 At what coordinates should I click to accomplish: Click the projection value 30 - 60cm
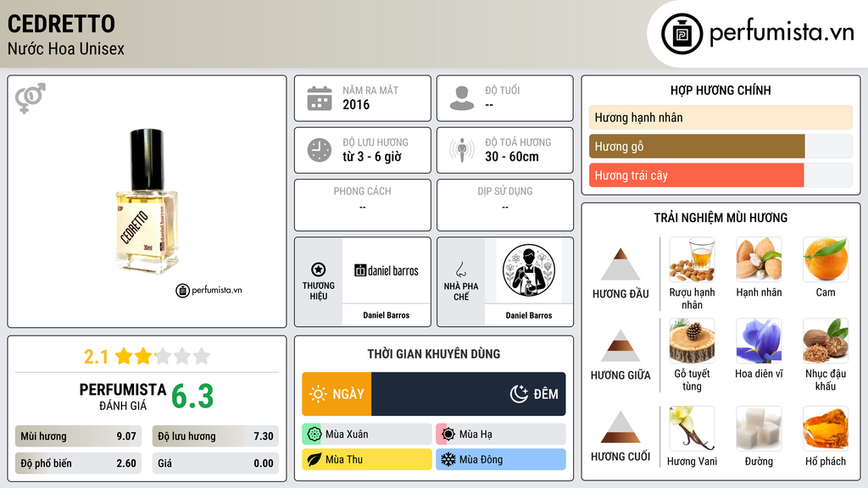[512, 157]
